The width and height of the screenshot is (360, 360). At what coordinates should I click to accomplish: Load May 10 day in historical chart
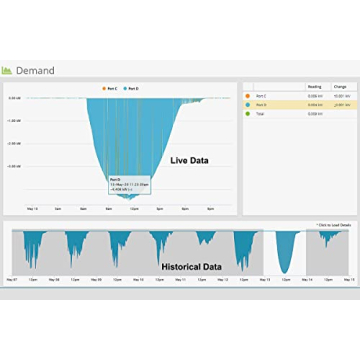coord(159,253)
